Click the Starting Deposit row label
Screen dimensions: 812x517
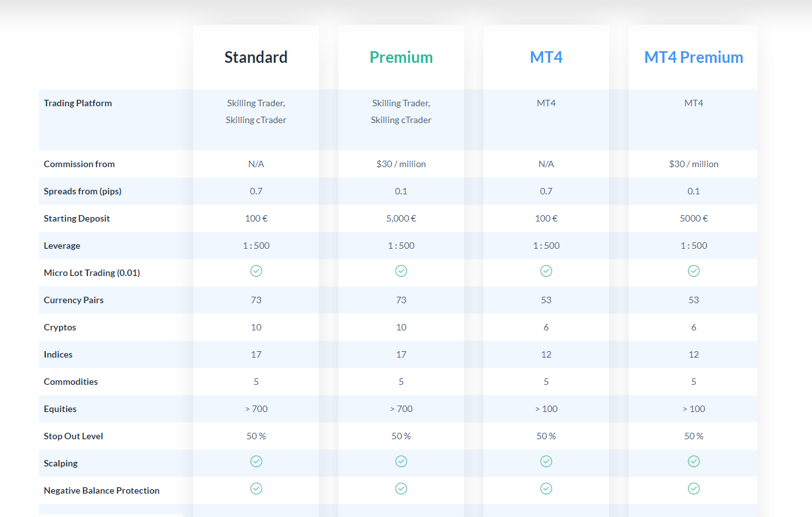click(76, 218)
